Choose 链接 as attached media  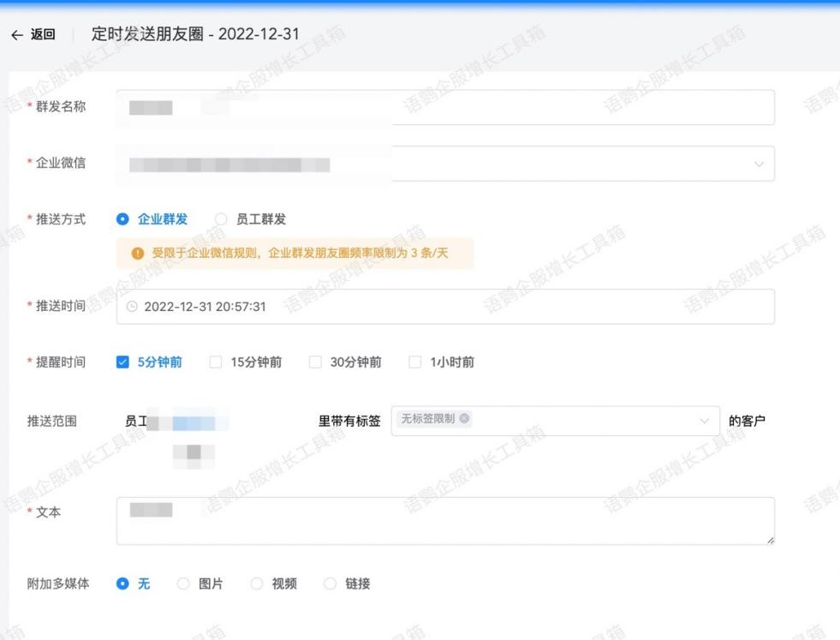coord(331,584)
